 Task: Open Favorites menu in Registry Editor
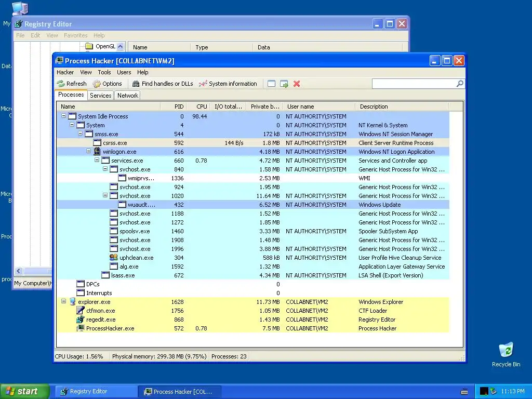[76, 35]
